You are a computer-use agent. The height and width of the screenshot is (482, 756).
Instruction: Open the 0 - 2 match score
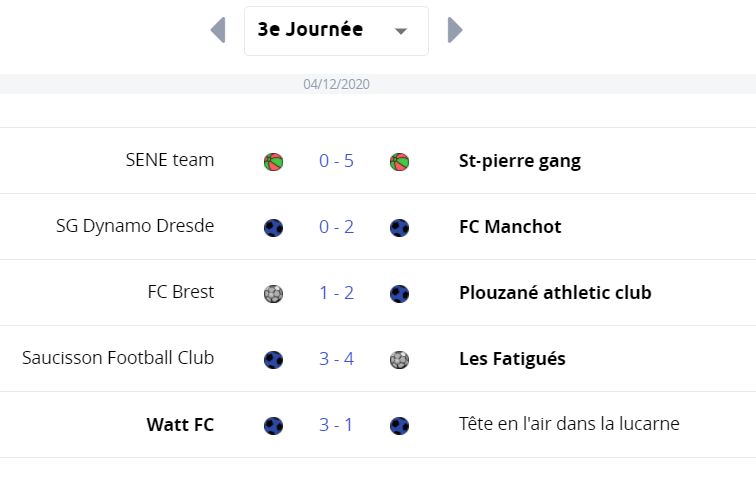click(337, 227)
